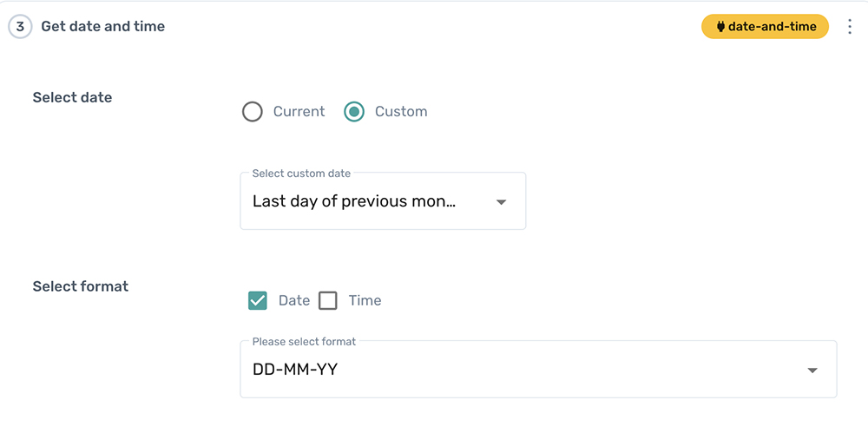Expand the format dropdown arrow
The width and height of the screenshot is (868, 433).
(x=812, y=371)
